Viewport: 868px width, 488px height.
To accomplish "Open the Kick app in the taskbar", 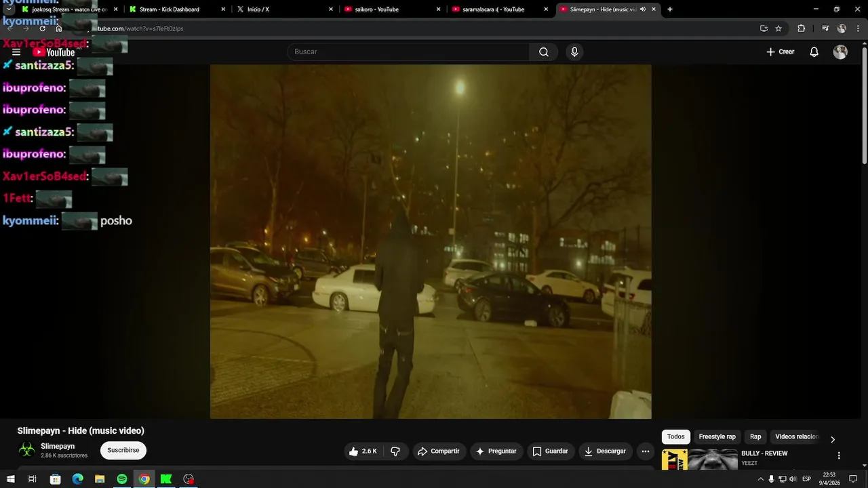I will pyautogui.click(x=166, y=479).
